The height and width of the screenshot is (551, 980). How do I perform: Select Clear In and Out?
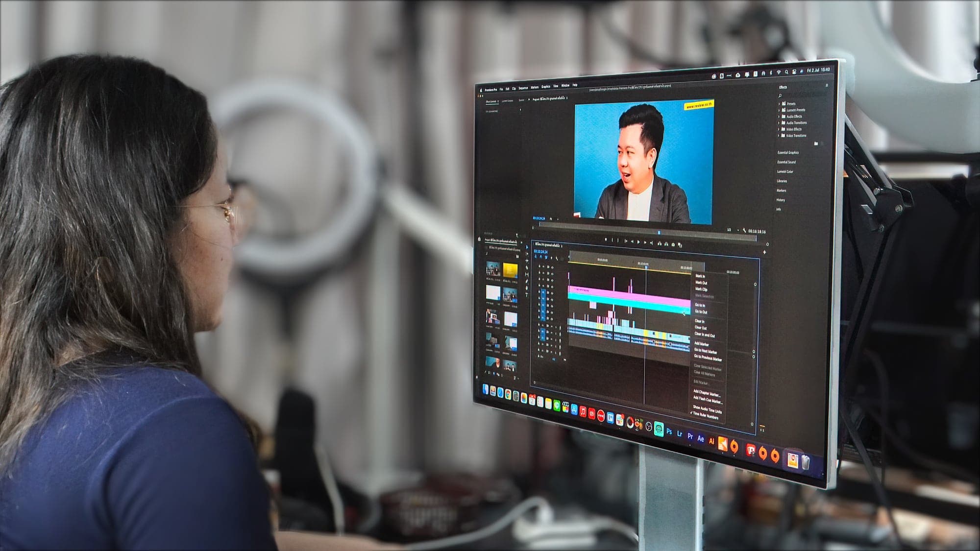click(x=705, y=335)
